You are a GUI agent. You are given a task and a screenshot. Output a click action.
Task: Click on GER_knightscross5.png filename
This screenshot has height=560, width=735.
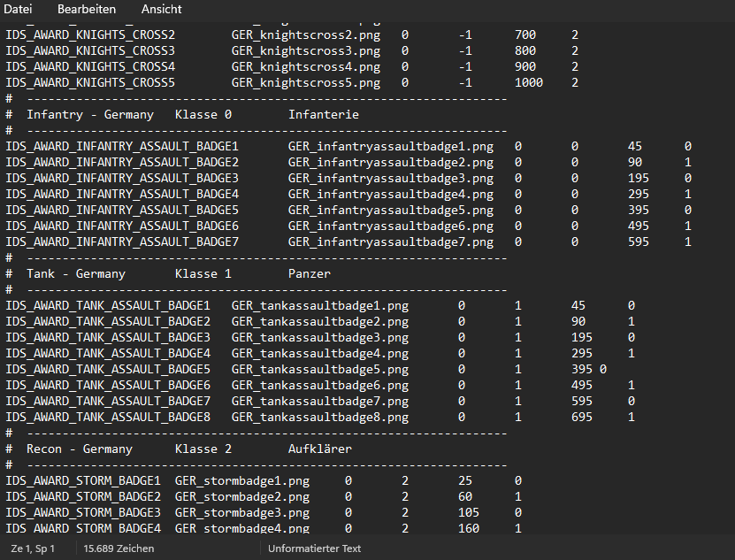pos(306,82)
